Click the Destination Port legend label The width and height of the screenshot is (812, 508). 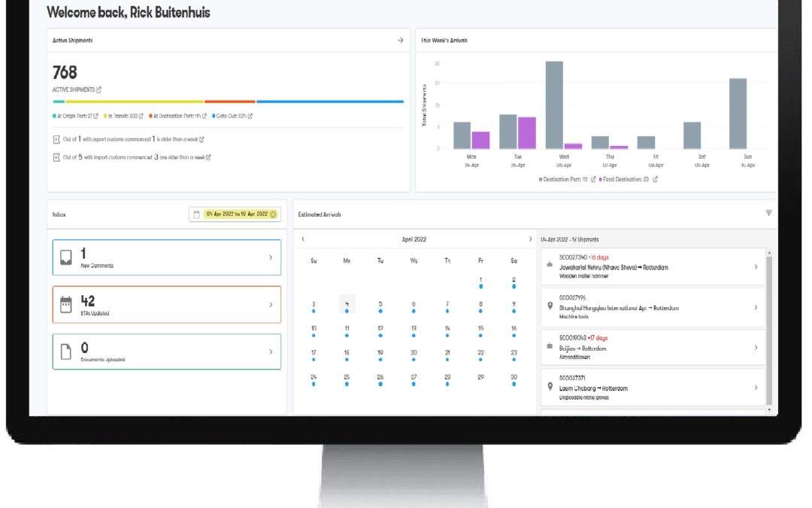(x=565, y=179)
